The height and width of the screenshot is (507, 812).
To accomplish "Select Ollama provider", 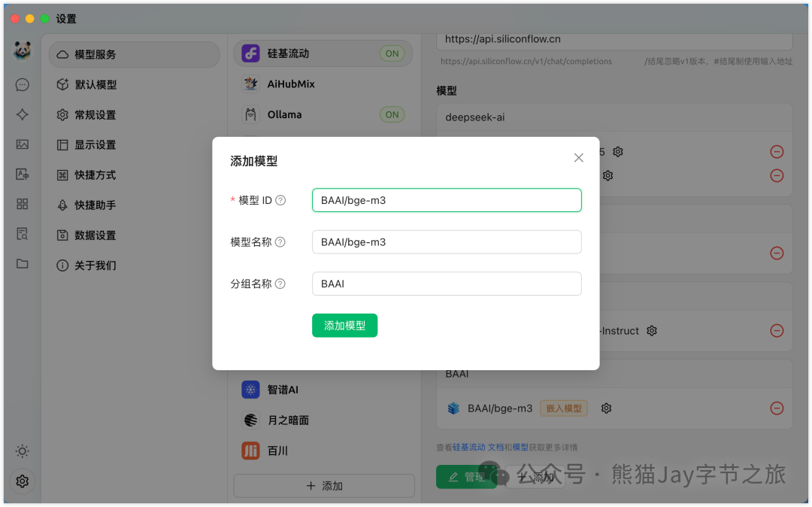I will point(323,114).
